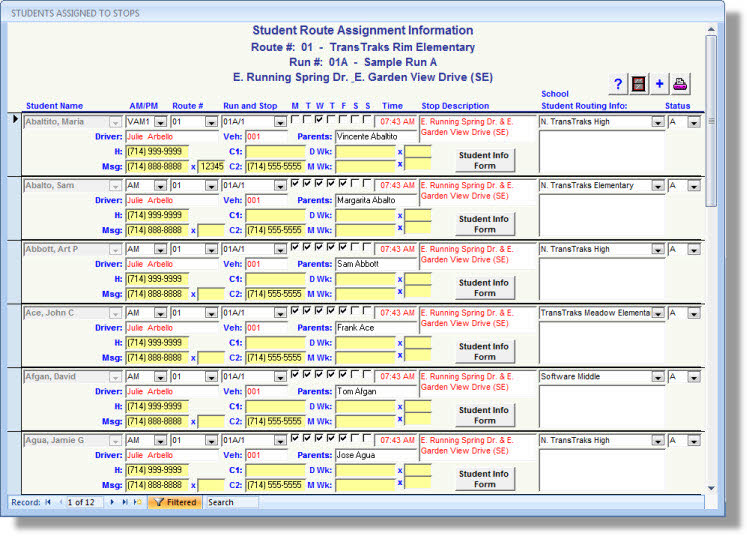This screenshot has height=536, width=747.
Task: Check Monday box for Abaltito, Maria
Action: (x=295, y=121)
